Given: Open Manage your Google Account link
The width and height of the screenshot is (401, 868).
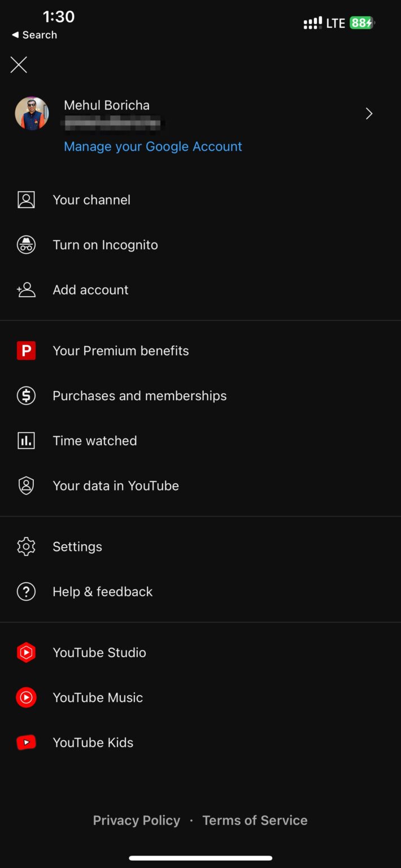Looking at the screenshot, I should click(152, 146).
